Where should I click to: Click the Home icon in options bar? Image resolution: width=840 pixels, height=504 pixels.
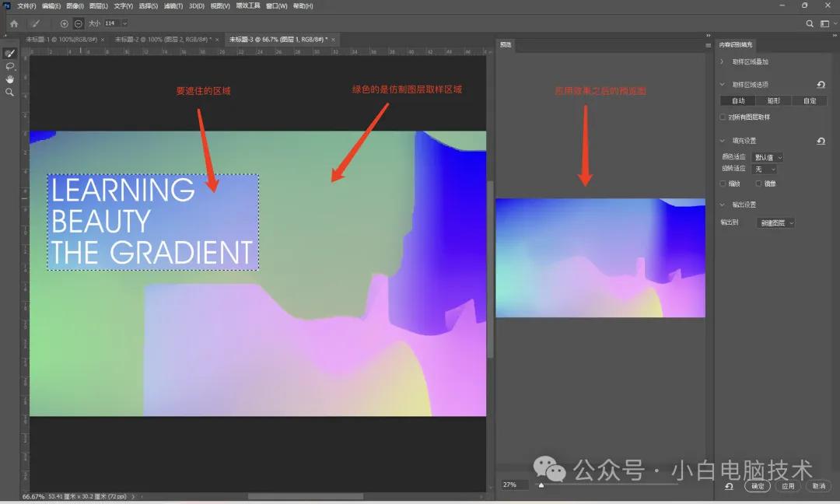tap(14, 23)
